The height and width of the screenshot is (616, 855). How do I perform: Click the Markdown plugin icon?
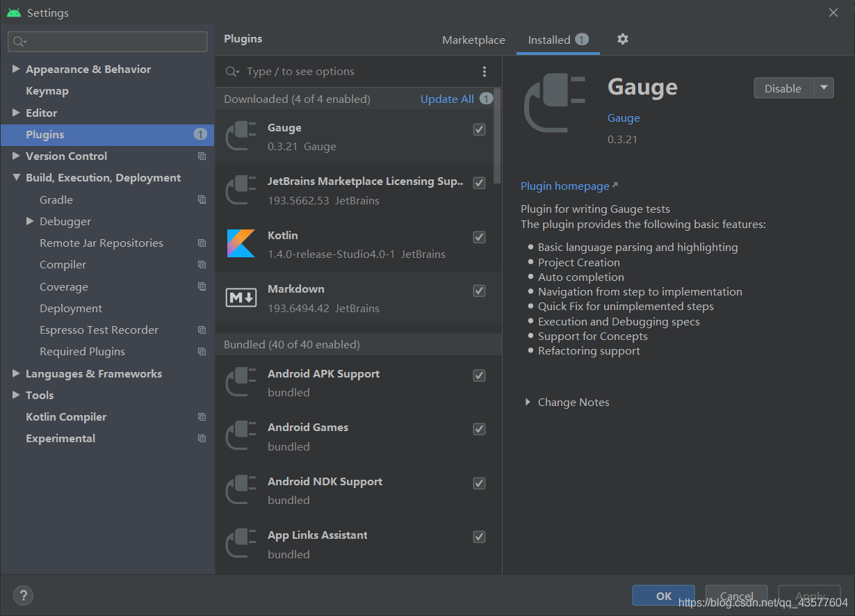[x=241, y=298]
